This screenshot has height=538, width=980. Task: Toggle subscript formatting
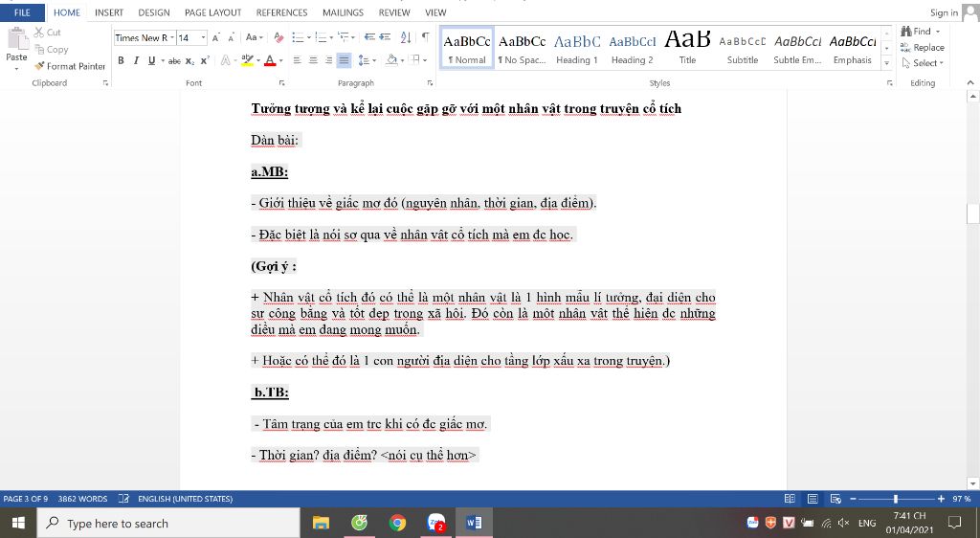pos(189,60)
